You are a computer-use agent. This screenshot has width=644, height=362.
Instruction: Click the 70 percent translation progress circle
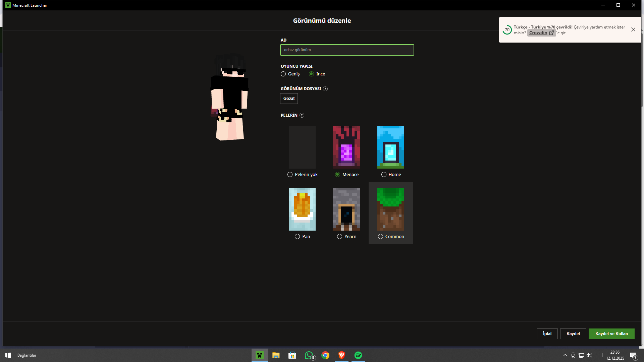click(507, 30)
